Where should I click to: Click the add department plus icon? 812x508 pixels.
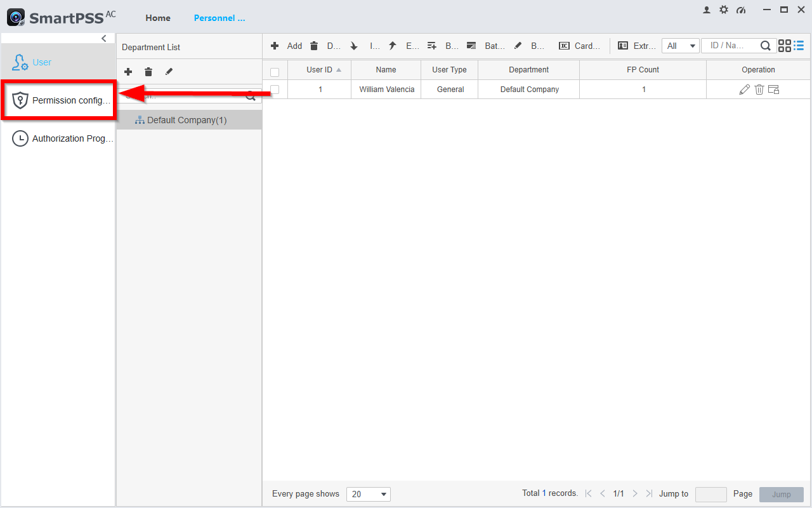128,72
